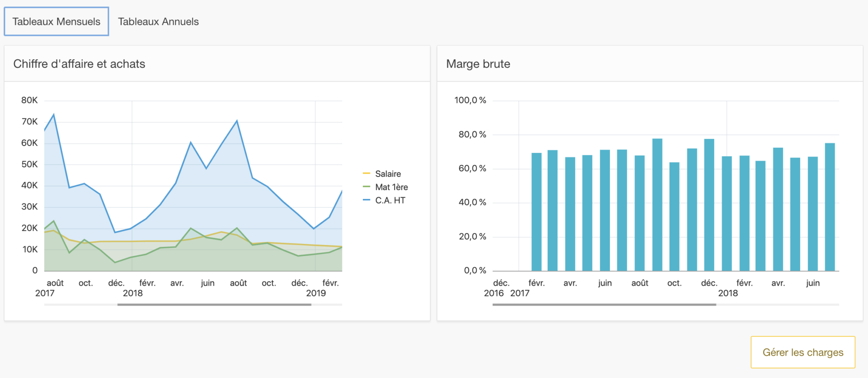This screenshot has width=868, height=378.
Task: Select the juin 2018 bar in Marge brute
Action: click(812, 214)
